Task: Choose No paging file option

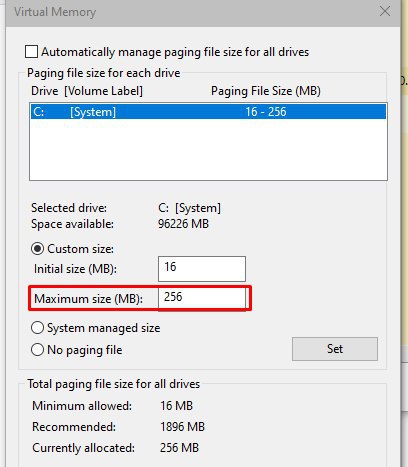Action: pos(37,350)
